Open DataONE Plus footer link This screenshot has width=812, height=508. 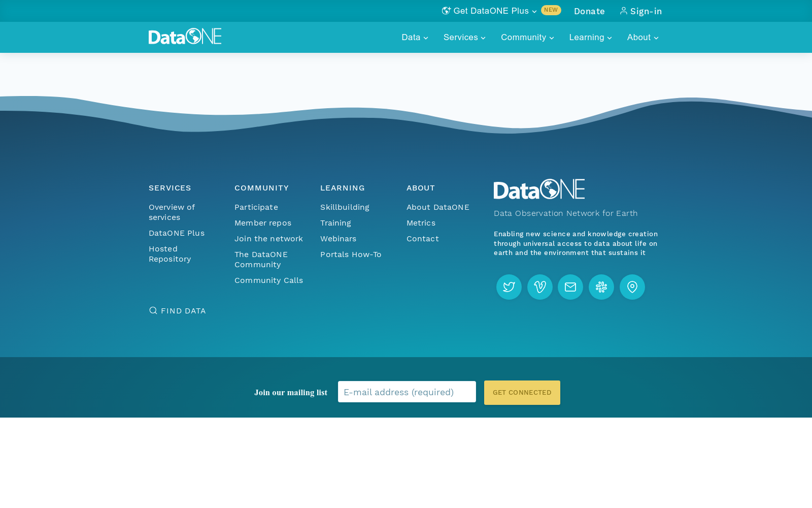click(177, 233)
